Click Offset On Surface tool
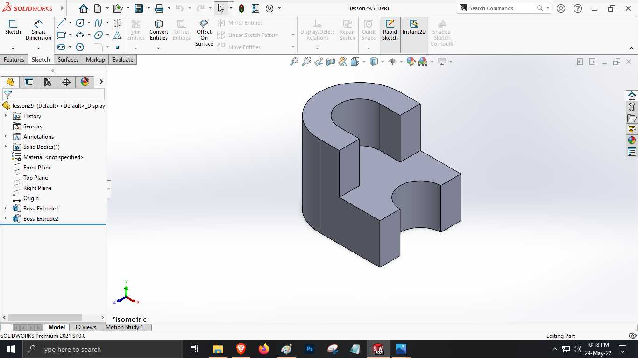This screenshot has height=364, width=638. pyautogui.click(x=204, y=33)
